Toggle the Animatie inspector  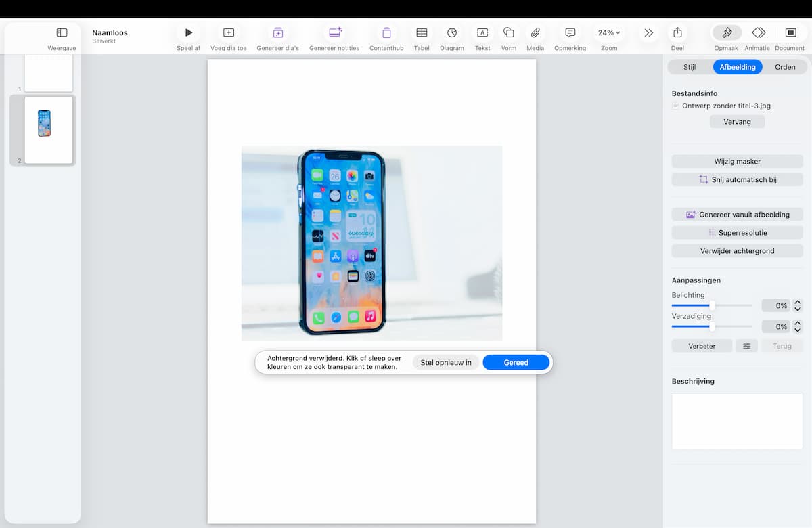pyautogui.click(x=759, y=32)
